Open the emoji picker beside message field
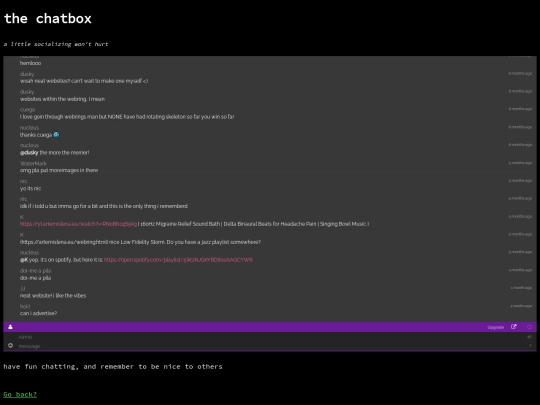The height and width of the screenshot is (405, 540). [11, 345]
